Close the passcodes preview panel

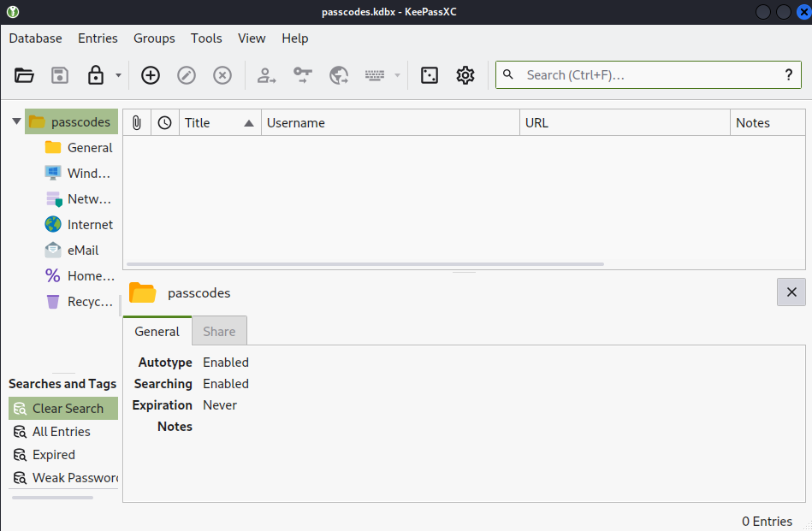791,292
